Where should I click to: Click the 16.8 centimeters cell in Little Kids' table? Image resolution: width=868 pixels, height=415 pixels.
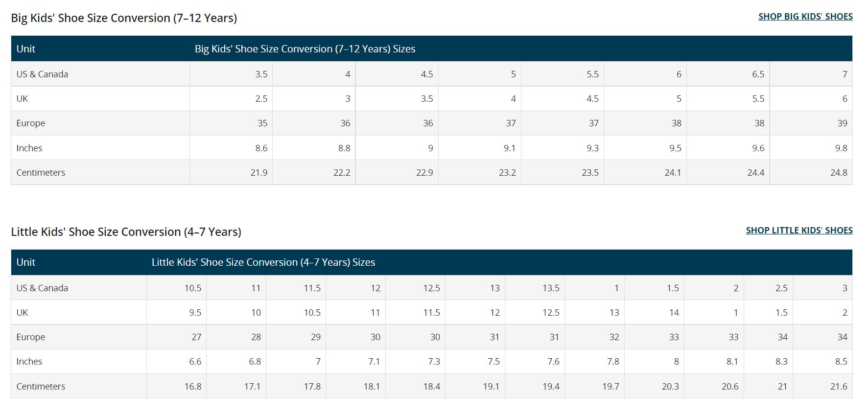coord(192,387)
